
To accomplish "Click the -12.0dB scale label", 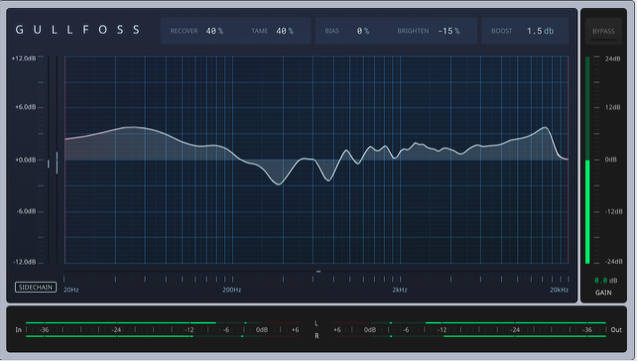I will [24, 262].
